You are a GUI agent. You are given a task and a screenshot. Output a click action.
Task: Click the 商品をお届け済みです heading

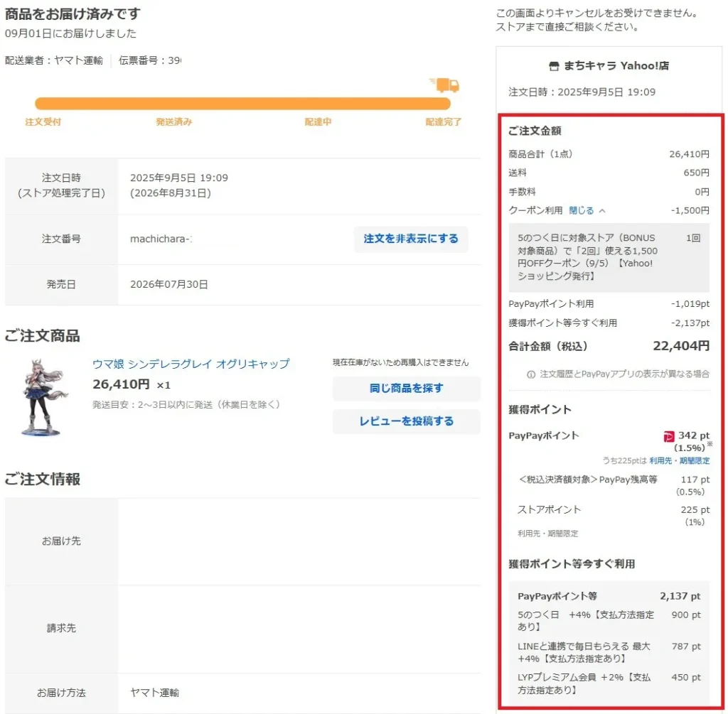pos(73,14)
